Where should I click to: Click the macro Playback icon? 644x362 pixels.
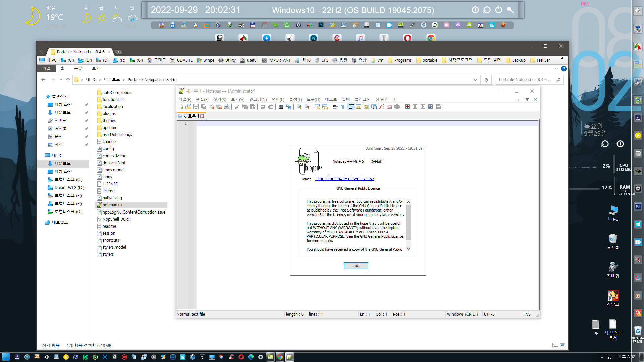click(423, 107)
